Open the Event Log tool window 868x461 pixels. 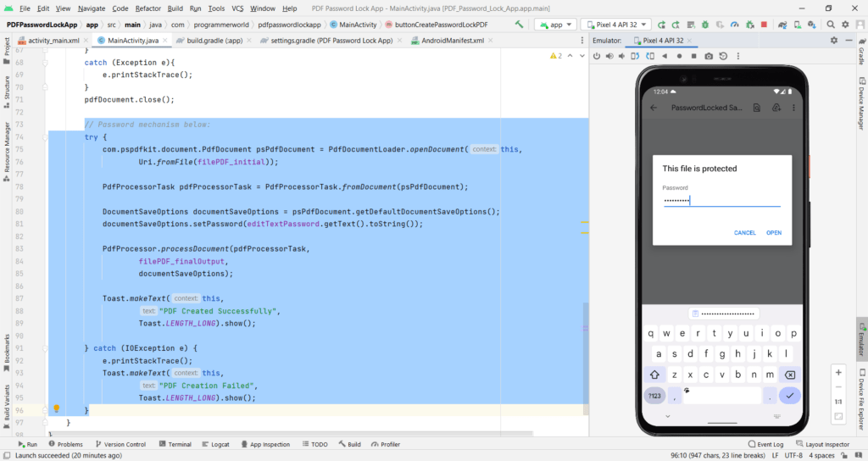[x=766, y=444]
